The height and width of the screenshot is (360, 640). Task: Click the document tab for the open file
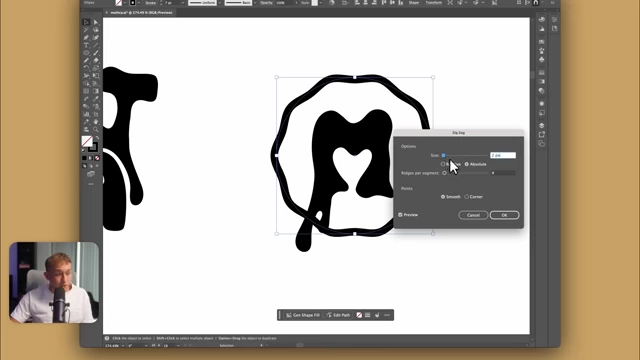(x=141, y=13)
